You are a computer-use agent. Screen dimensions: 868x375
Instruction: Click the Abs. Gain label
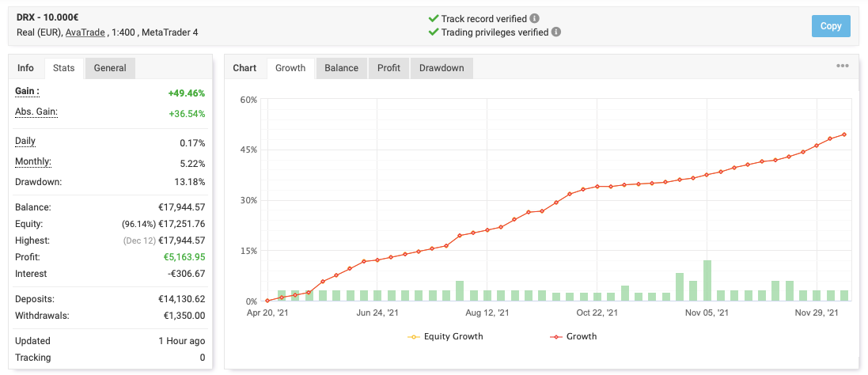click(x=36, y=112)
